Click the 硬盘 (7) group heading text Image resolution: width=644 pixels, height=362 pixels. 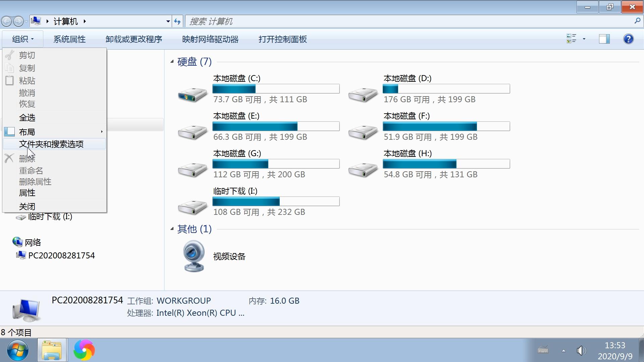tap(194, 62)
